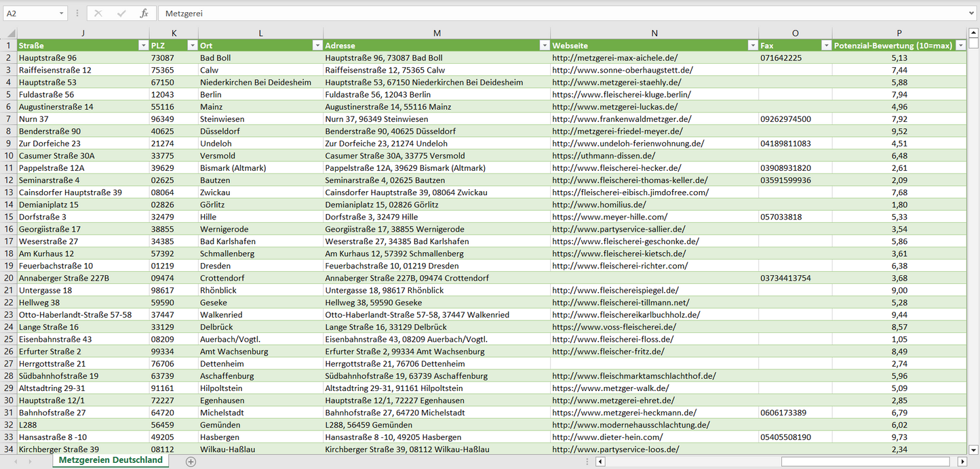980x469 pixels.
Task: Select the row 15 header
Action: (x=9, y=217)
